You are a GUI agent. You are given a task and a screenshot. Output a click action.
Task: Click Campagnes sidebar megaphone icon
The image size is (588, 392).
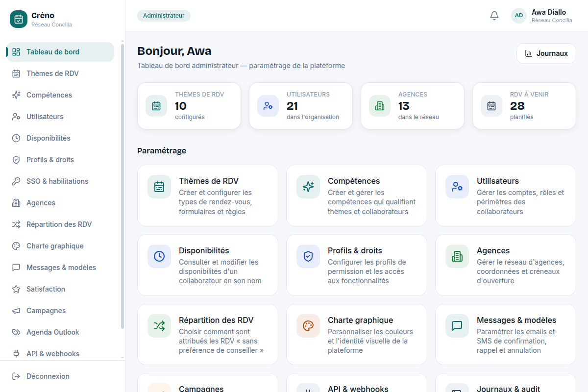pos(16,311)
